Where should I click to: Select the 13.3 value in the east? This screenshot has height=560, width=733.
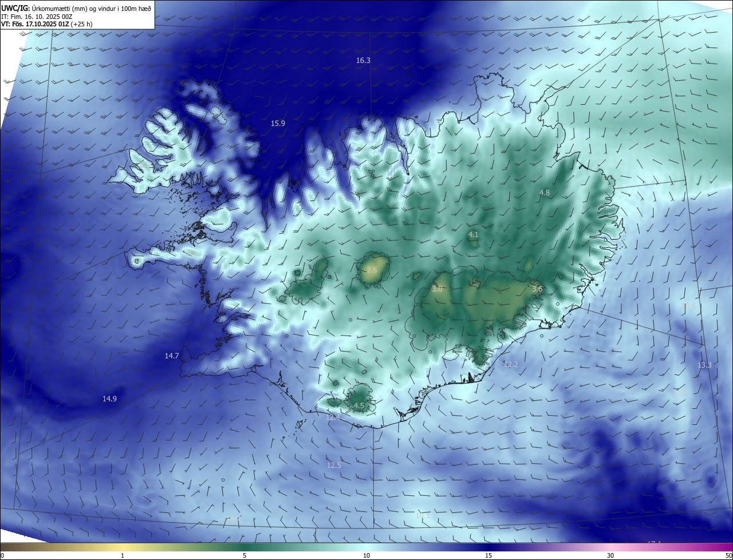point(704,365)
